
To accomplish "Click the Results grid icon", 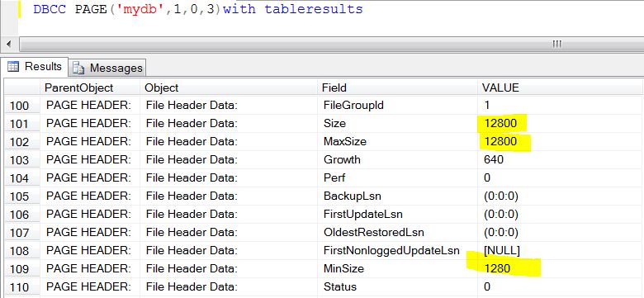I will [13, 67].
